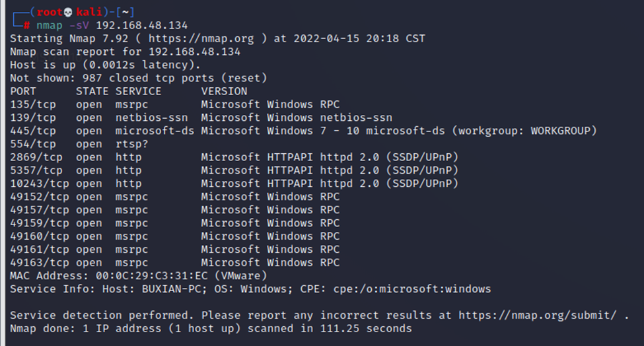
Task: Click the rtsp? service entry
Action: pos(131,144)
